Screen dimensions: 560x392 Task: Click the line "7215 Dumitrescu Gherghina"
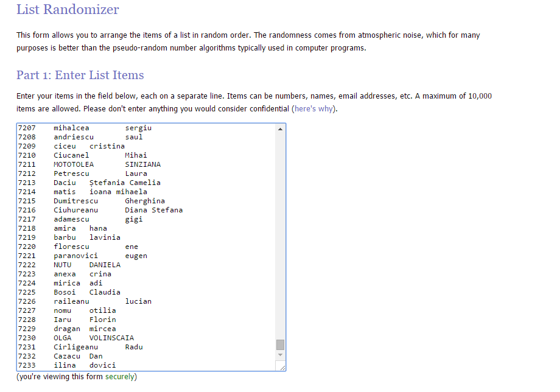91,201
